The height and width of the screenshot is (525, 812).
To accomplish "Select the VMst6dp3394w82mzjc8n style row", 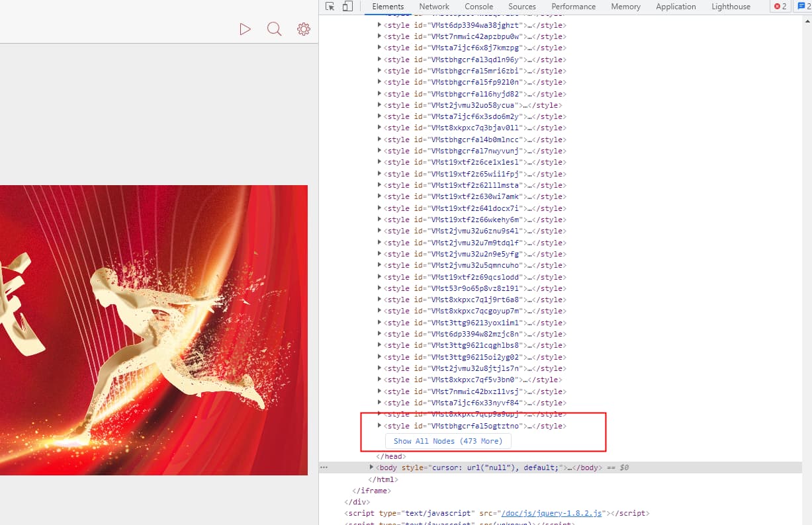I will tap(474, 334).
